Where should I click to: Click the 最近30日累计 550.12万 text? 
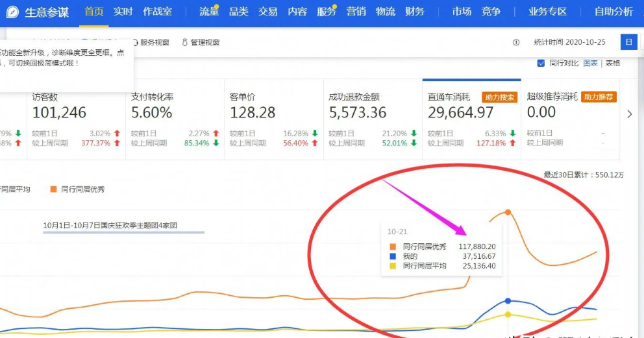point(584,175)
